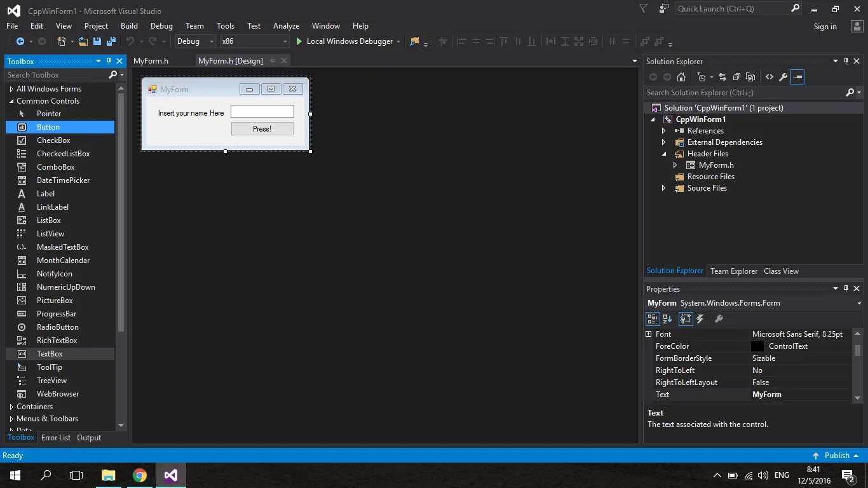The image size is (868, 488).
Task: Click Sync with Active Document icon
Action: 722,77
